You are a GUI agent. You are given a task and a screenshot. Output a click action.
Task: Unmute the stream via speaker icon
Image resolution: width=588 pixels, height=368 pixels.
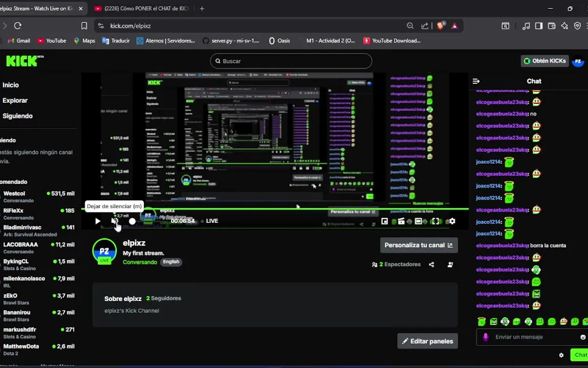(x=114, y=221)
